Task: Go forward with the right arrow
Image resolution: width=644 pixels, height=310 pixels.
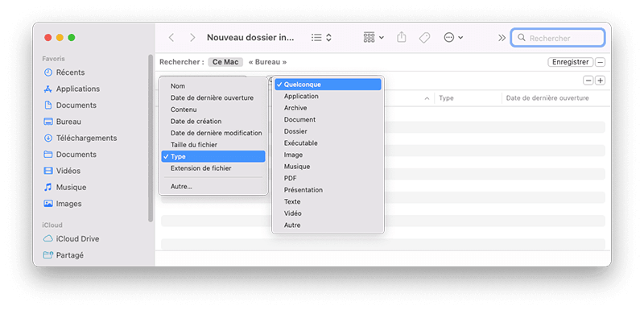Action: point(192,38)
